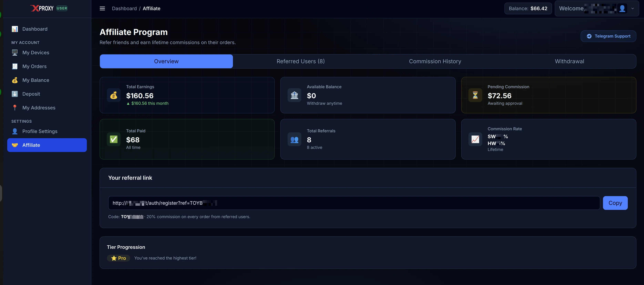Go to My Devices page
Screen dimensions: 644x285
point(47,53)
